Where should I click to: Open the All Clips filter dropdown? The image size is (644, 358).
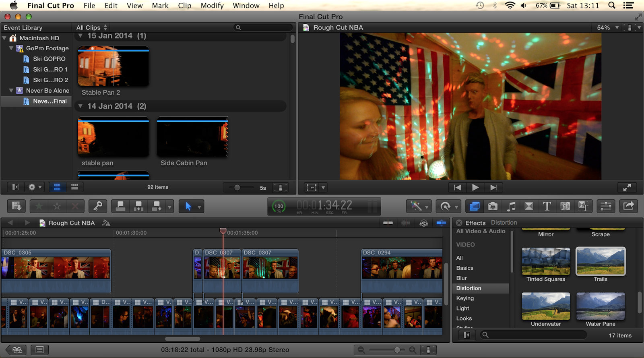tap(92, 27)
